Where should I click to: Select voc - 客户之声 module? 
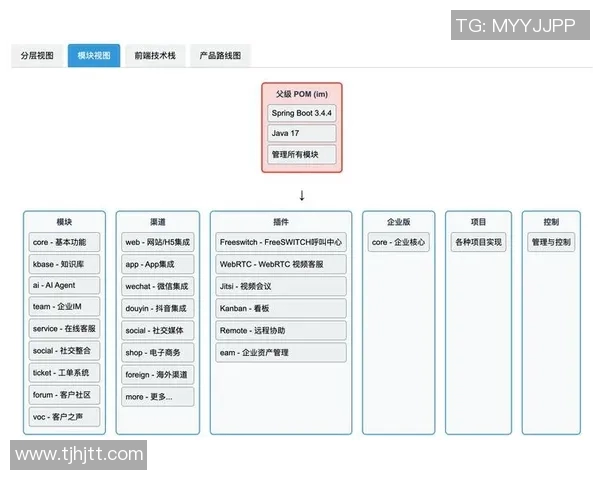(x=64, y=417)
